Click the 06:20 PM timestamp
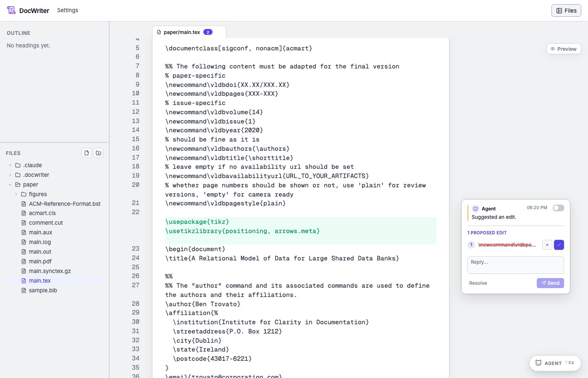 click(537, 208)
